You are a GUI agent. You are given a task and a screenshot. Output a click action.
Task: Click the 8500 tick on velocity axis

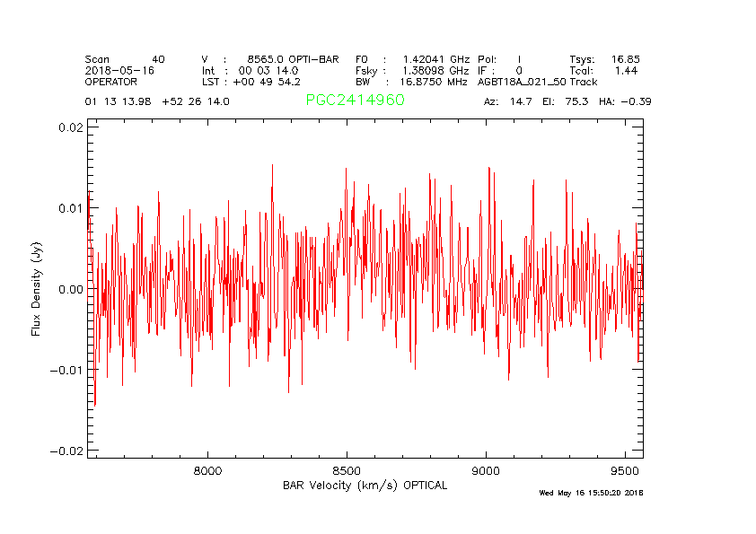[347, 471]
